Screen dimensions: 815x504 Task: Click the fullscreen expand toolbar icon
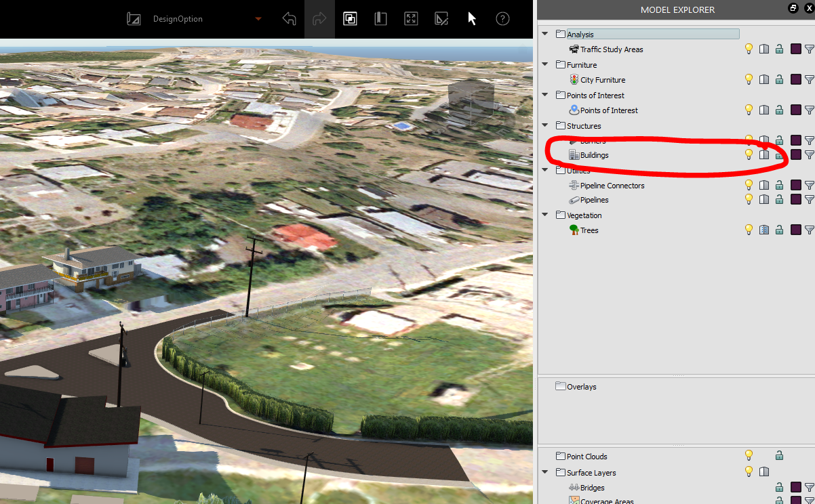[411, 19]
